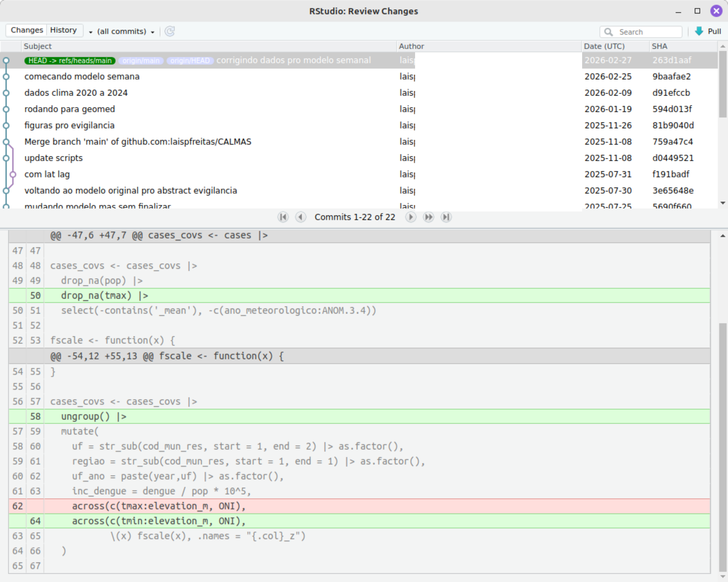Image resolution: width=728 pixels, height=582 pixels.
Task: Click the fast-forward commits page icon
Action: 428,217
